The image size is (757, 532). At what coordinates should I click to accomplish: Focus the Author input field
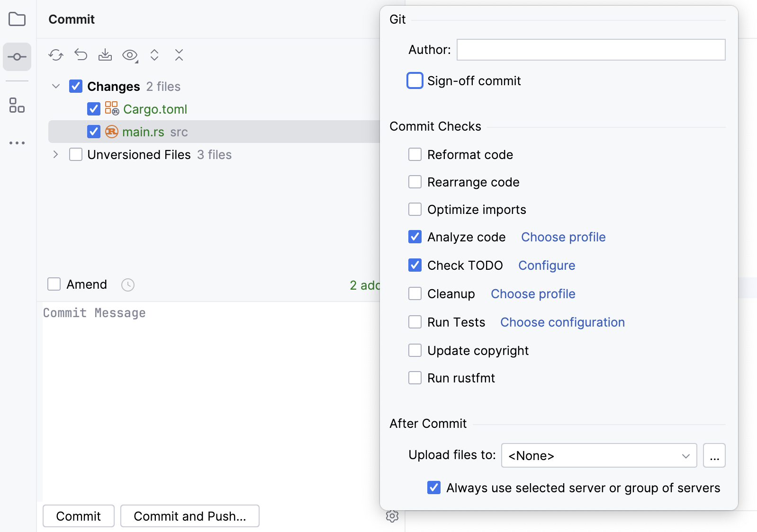(591, 50)
